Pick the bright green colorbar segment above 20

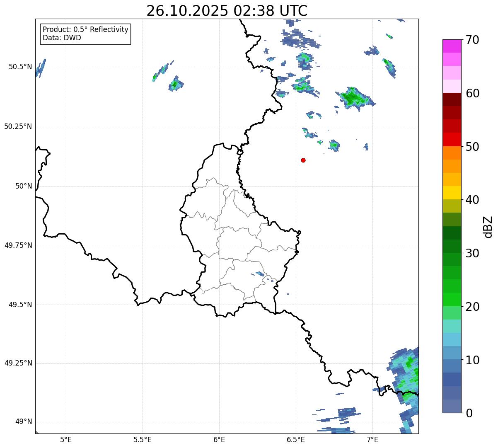[x=452, y=300]
